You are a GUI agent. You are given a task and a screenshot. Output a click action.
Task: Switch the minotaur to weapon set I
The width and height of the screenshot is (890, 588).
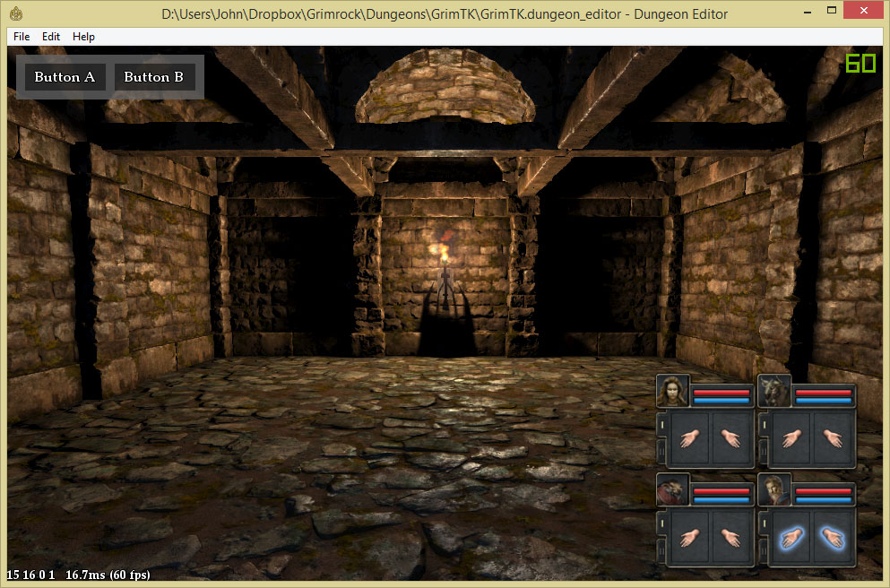coord(765,425)
